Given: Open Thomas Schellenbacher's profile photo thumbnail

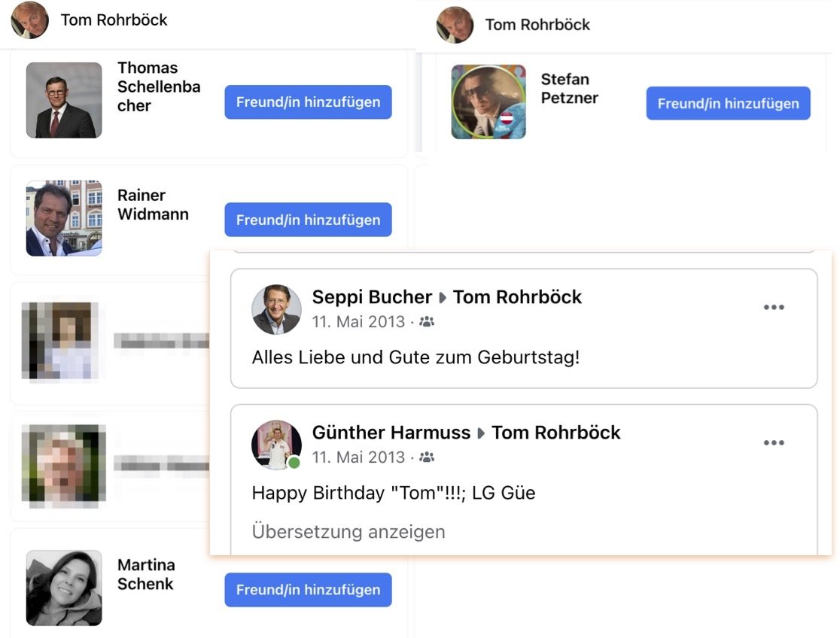Looking at the screenshot, I should point(64,100).
